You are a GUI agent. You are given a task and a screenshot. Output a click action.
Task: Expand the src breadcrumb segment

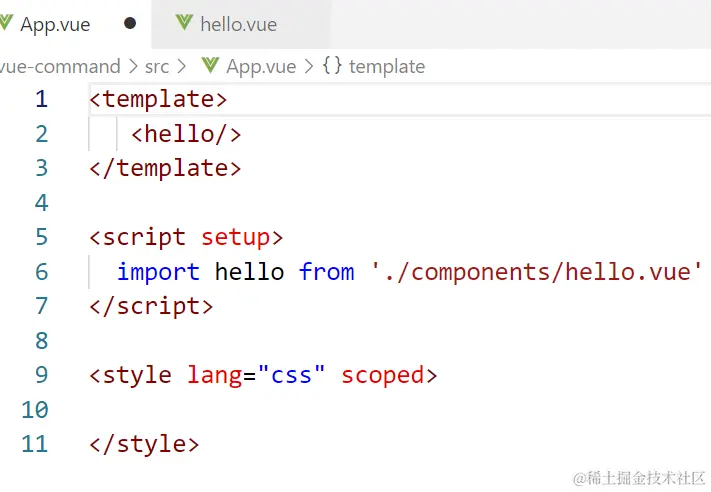click(x=157, y=67)
